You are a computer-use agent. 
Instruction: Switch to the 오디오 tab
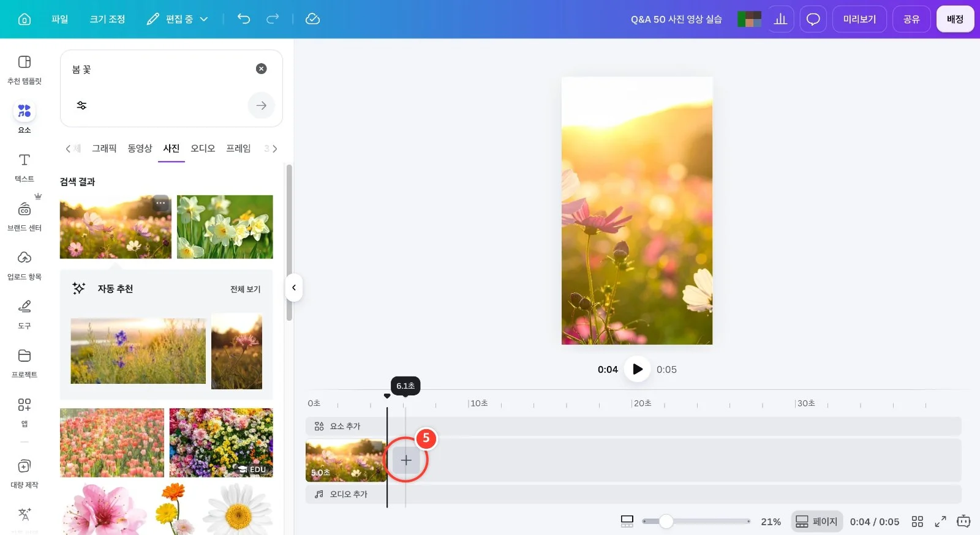tap(203, 148)
